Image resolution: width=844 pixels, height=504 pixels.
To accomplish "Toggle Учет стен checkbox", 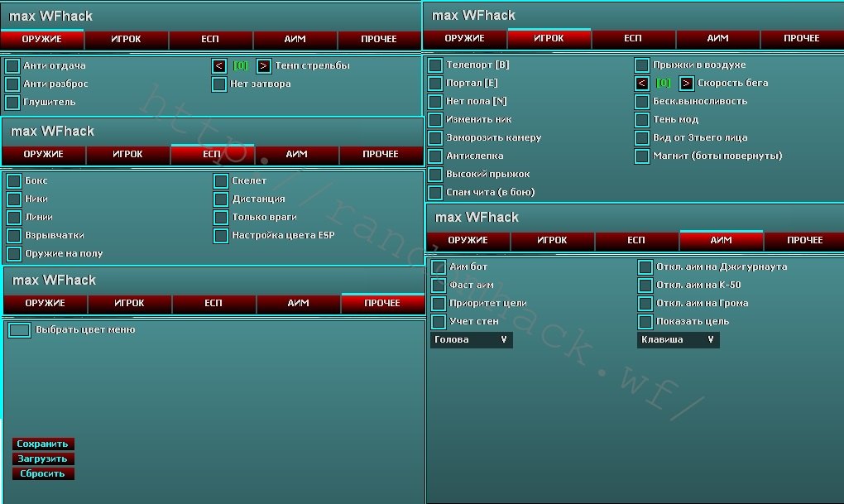I will [439, 321].
